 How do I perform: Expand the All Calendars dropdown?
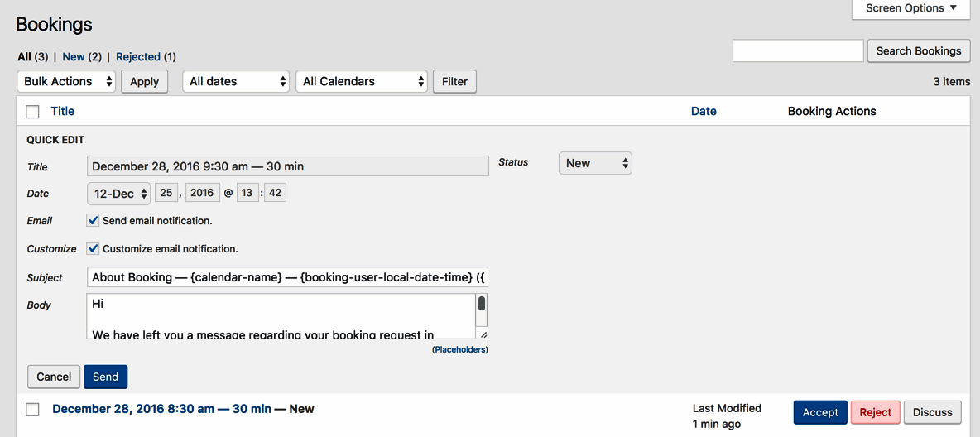361,81
